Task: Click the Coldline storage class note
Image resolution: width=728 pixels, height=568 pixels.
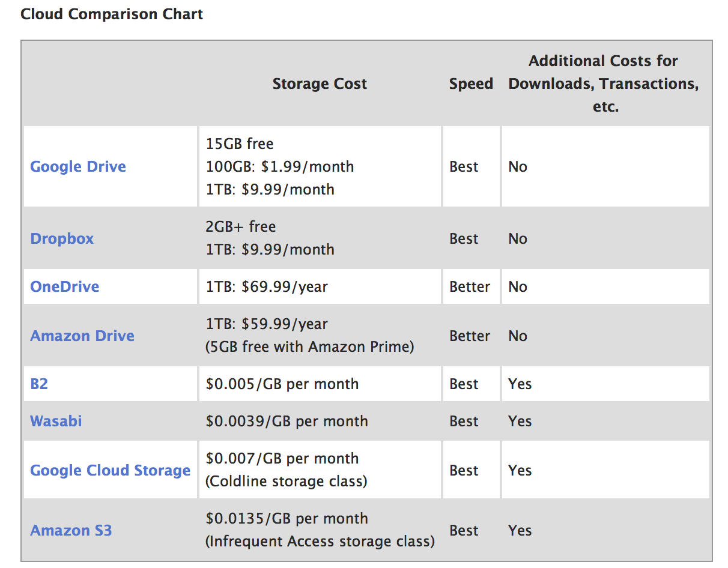Action: [287, 482]
